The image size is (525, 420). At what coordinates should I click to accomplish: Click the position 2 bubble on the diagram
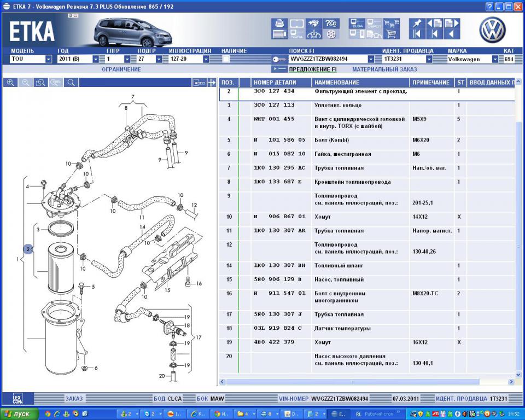pyautogui.click(x=28, y=249)
